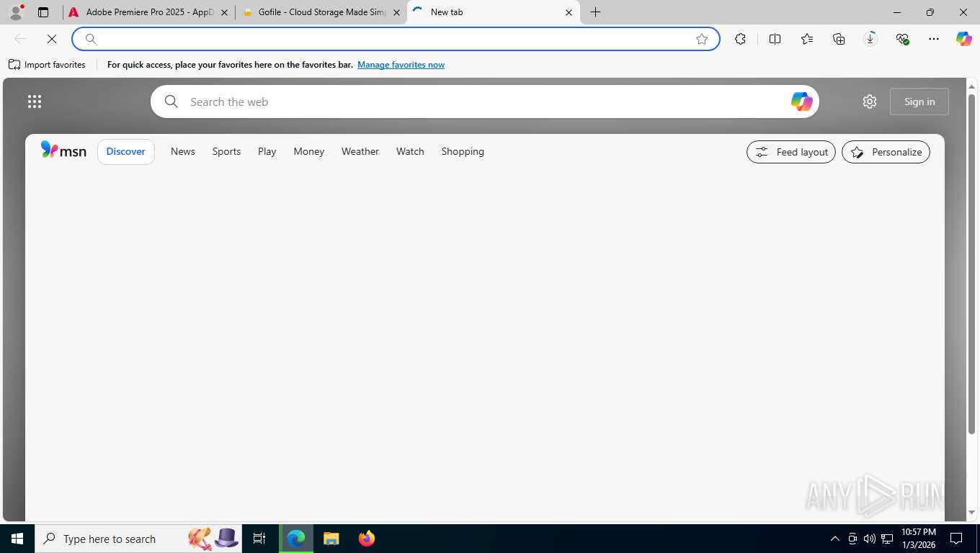
Task: Close the Adobe Premiere Pro 2025 tab
Action: point(224,12)
